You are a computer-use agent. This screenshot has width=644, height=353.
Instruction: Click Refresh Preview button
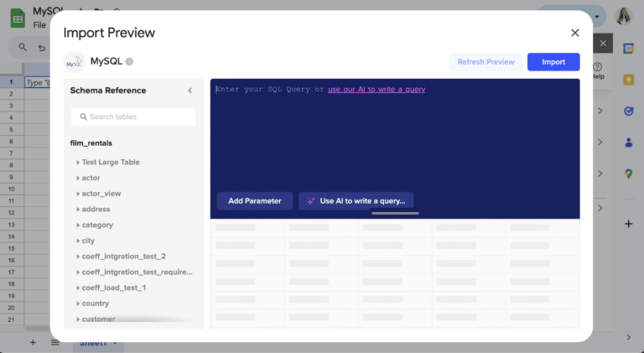coord(486,62)
